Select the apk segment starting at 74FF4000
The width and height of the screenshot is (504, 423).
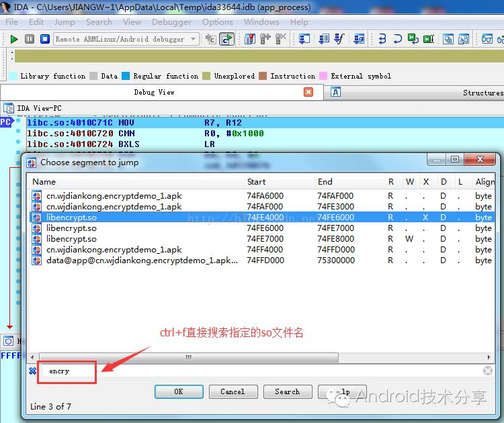(x=262, y=250)
